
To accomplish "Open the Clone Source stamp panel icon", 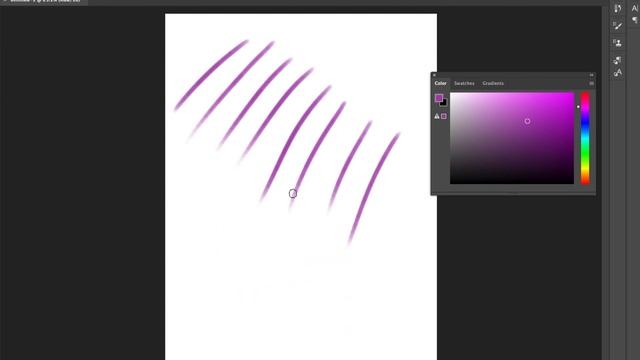I will click(617, 43).
